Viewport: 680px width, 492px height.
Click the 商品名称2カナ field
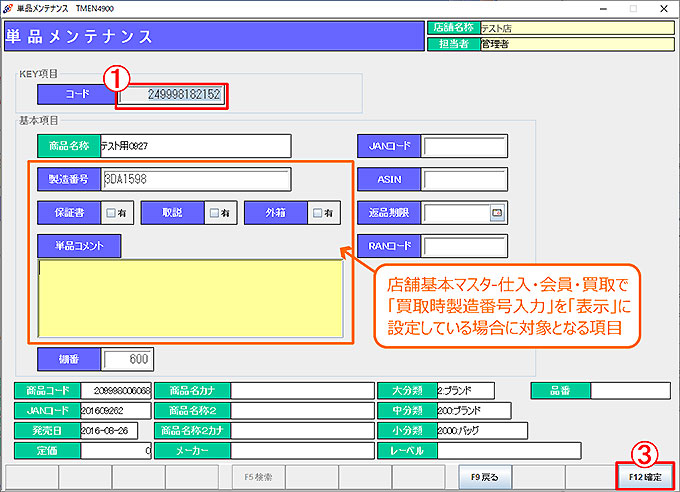[302, 430]
